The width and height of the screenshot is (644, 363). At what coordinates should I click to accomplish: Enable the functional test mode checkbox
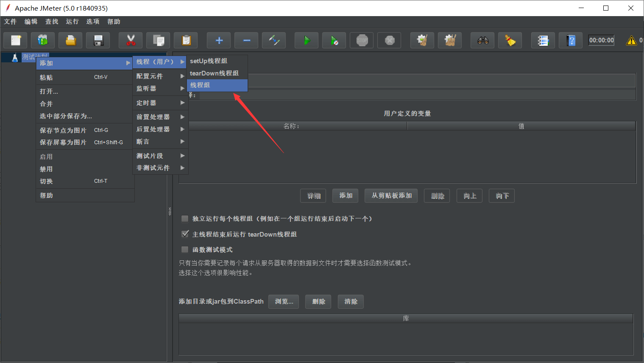(x=185, y=250)
